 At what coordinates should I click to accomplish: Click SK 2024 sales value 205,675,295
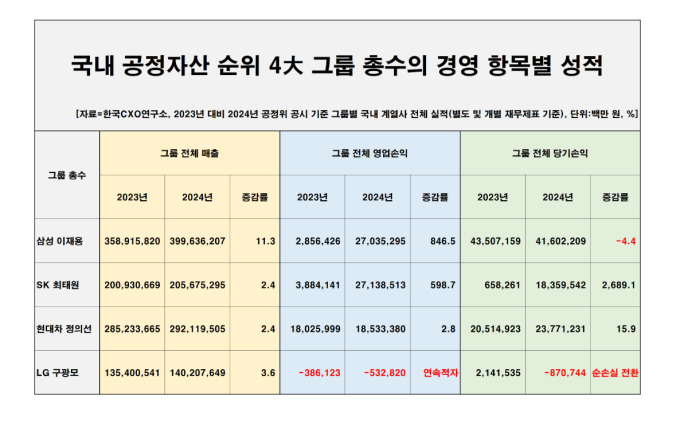point(197,285)
